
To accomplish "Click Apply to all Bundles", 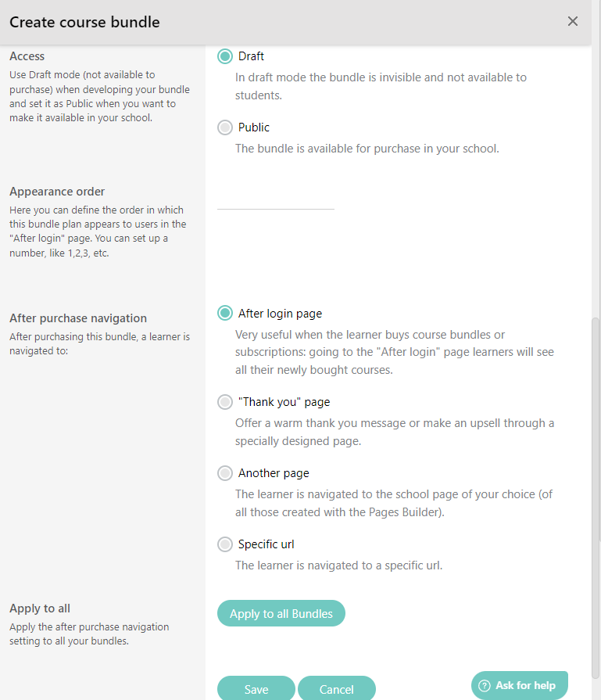I will [281, 613].
